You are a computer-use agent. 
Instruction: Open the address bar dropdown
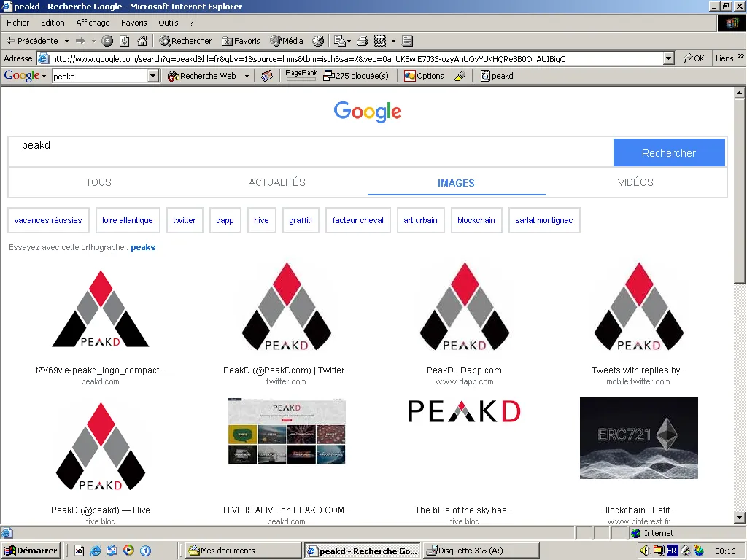(x=669, y=58)
